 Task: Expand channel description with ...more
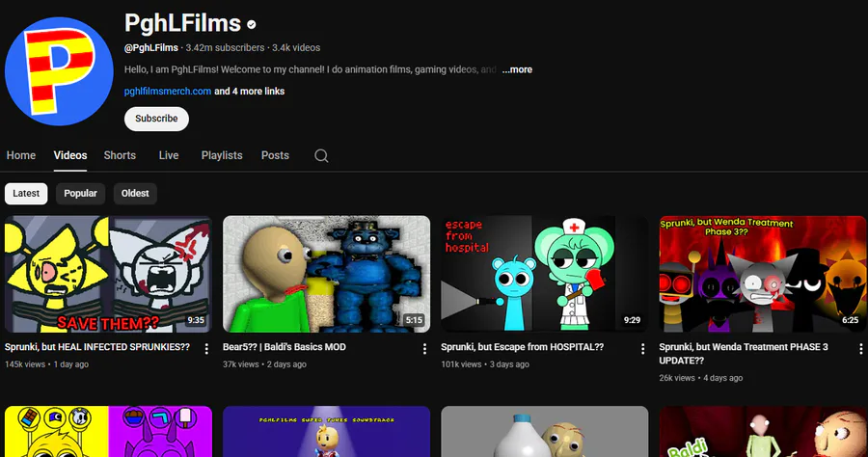tap(517, 69)
